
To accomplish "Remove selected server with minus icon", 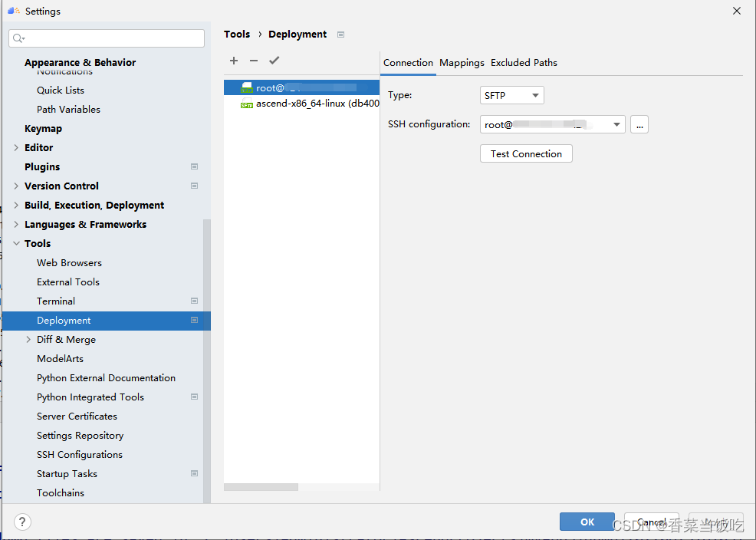I will click(254, 61).
